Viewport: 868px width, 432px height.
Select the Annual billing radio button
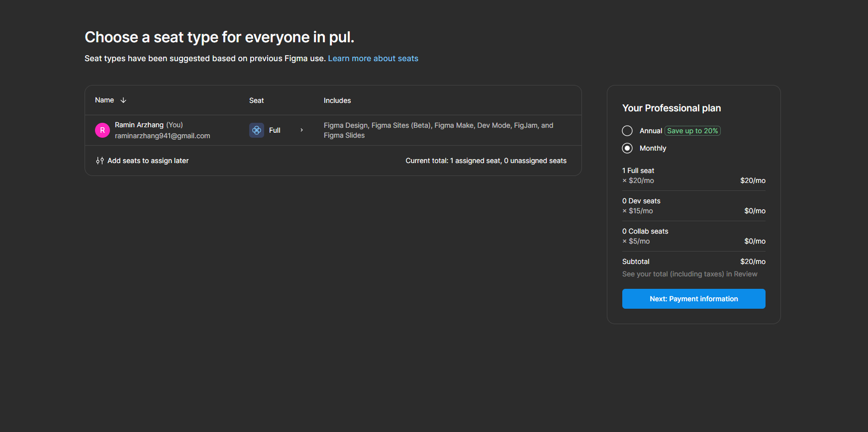click(627, 131)
